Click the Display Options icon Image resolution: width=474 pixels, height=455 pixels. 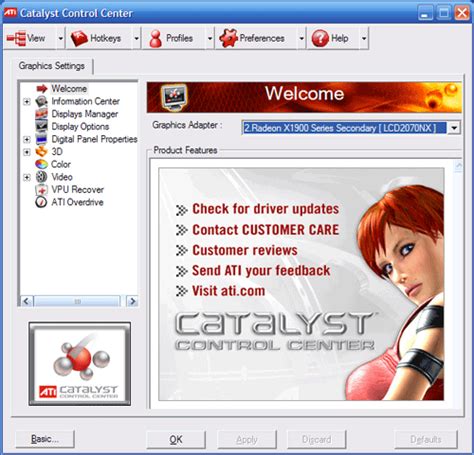click(x=41, y=126)
